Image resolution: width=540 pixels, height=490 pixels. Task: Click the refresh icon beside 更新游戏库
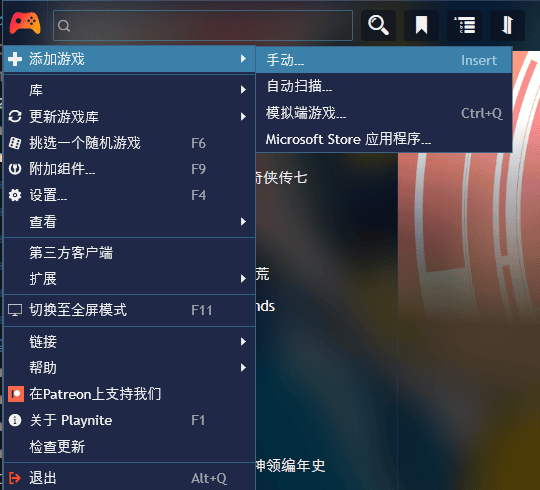coord(15,116)
